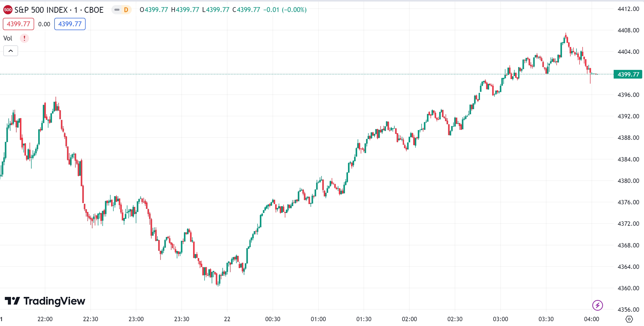The height and width of the screenshot is (326, 644).
Task: Click the 4408.00 price axis label
Action: [x=628, y=30]
